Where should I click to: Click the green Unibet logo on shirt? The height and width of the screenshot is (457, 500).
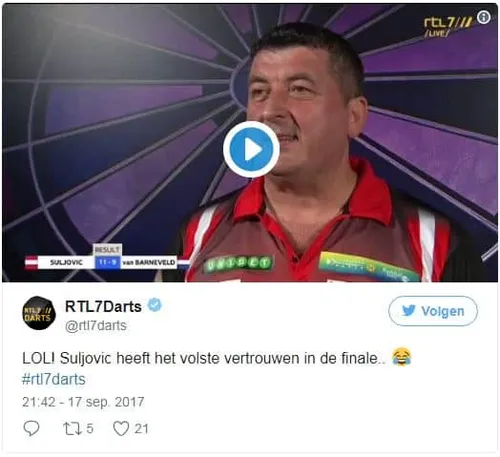[x=238, y=263]
